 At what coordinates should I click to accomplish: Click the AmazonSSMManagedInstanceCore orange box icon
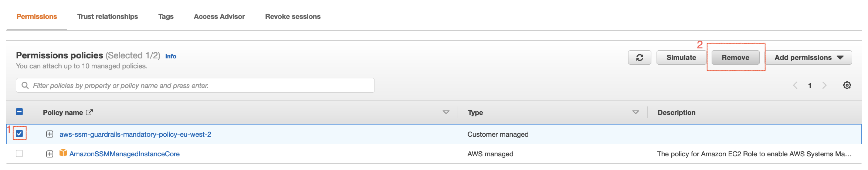click(63, 153)
